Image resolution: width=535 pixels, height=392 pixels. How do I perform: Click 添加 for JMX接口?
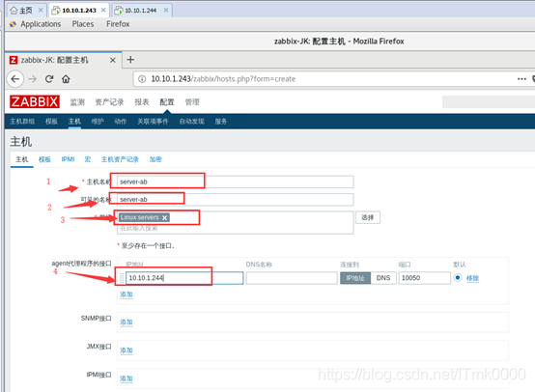point(126,350)
